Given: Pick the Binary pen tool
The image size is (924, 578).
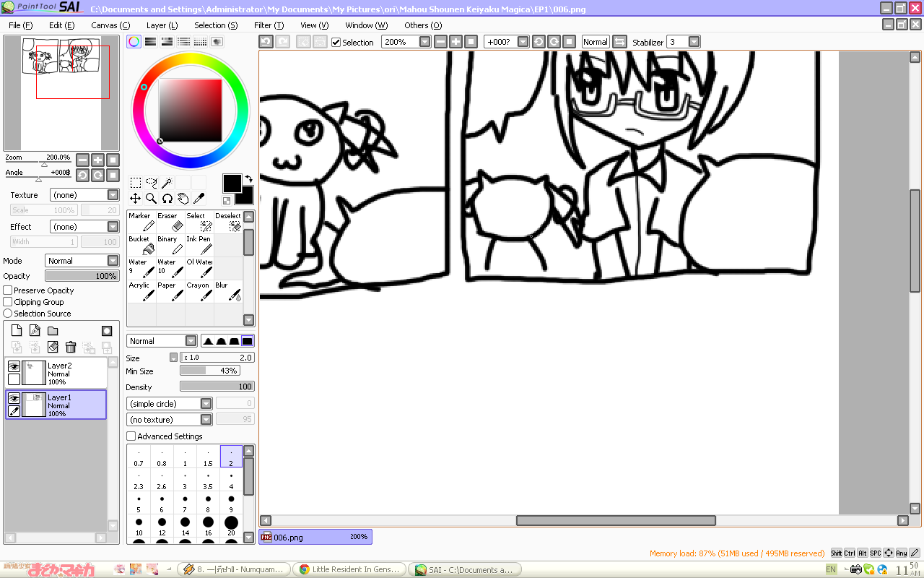Looking at the screenshot, I should pyautogui.click(x=170, y=245).
